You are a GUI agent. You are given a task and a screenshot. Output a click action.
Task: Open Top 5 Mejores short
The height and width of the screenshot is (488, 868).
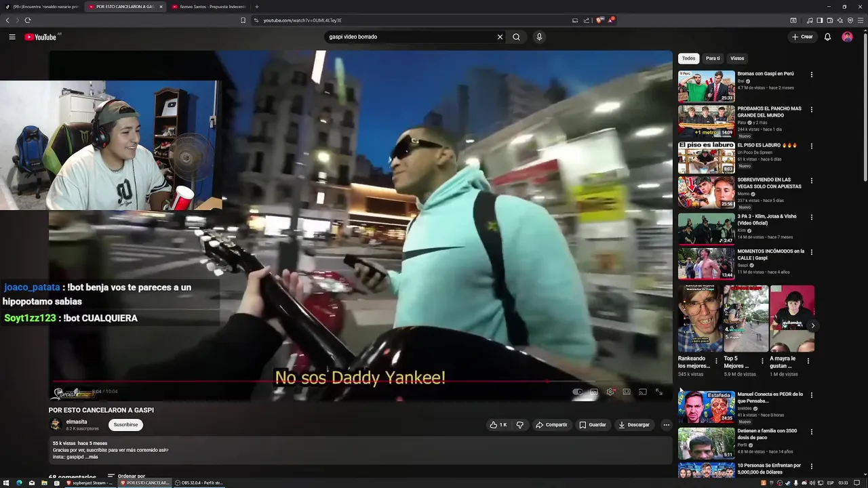746,319
